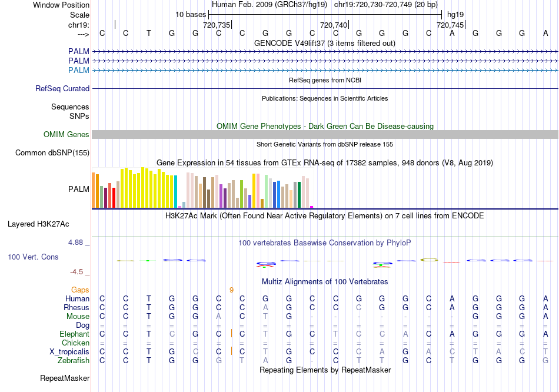Click the X_tropicalis alignment row label
The height and width of the screenshot is (392, 559).
(x=69, y=352)
